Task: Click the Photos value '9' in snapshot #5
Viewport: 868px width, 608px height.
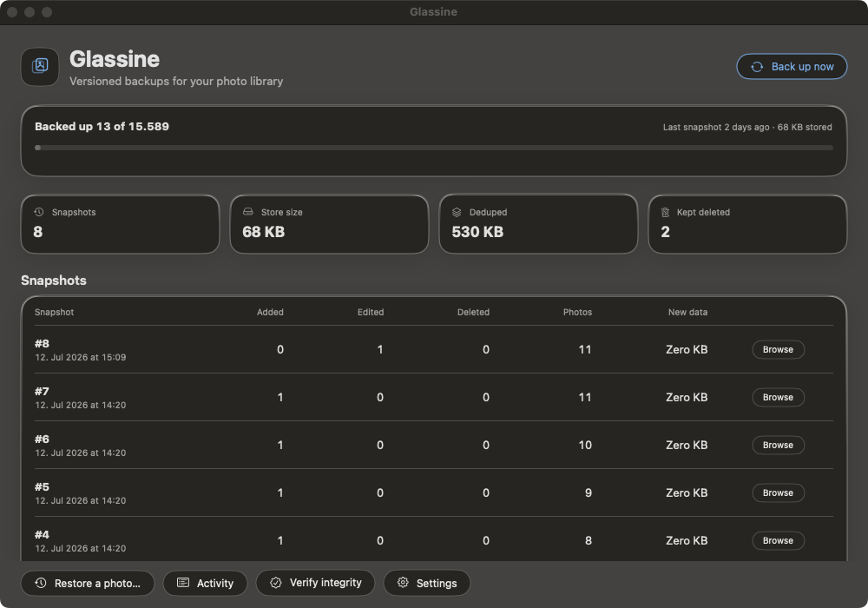Action: pos(589,492)
